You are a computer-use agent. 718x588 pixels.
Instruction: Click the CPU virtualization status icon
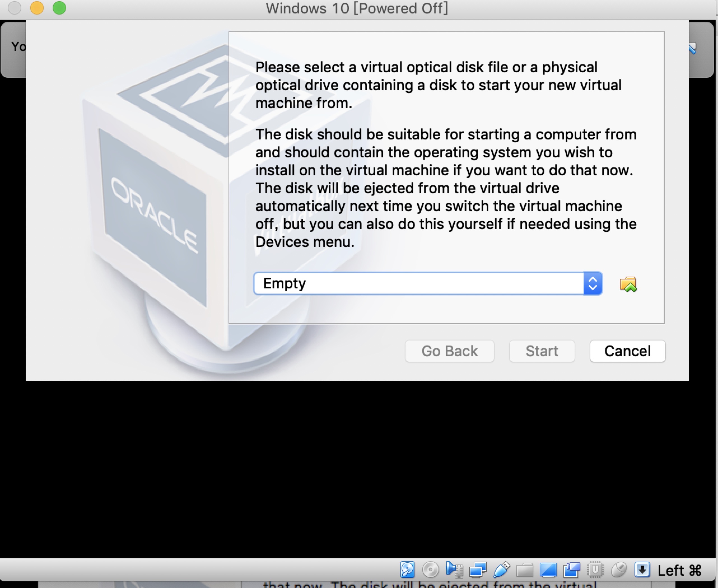pos(595,570)
